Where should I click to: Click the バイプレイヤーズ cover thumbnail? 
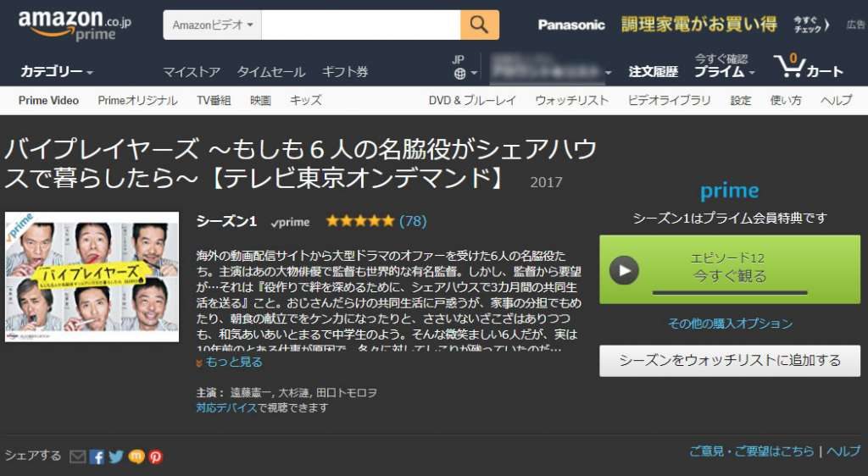(x=92, y=276)
